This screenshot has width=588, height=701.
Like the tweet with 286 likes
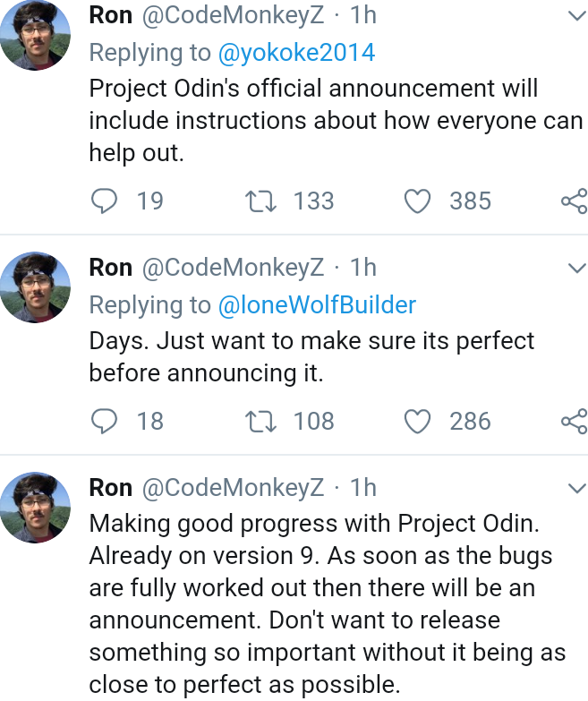417,421
